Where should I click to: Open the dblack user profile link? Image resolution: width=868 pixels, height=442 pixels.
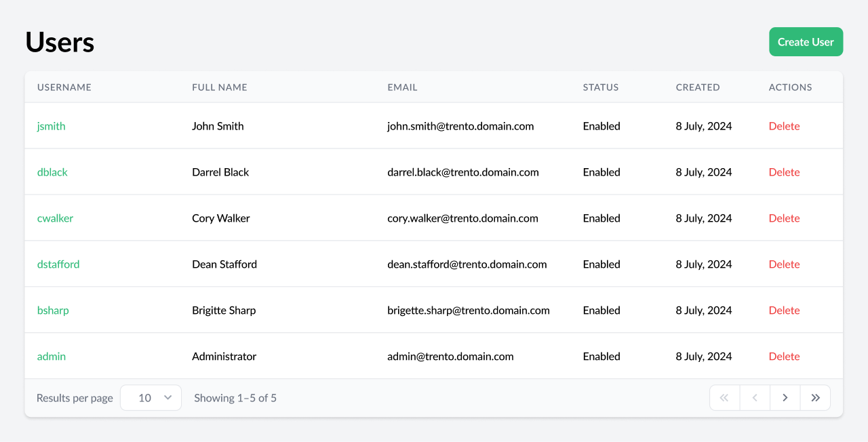(x=52, y=172)
